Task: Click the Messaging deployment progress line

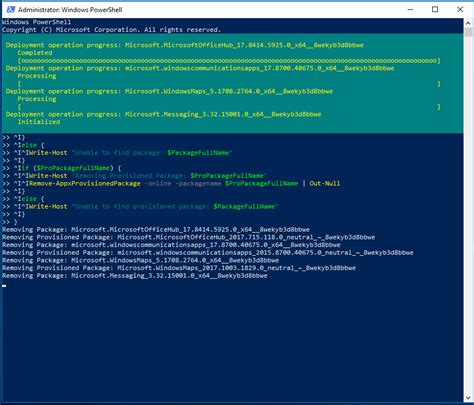Action: click(163, 114)
